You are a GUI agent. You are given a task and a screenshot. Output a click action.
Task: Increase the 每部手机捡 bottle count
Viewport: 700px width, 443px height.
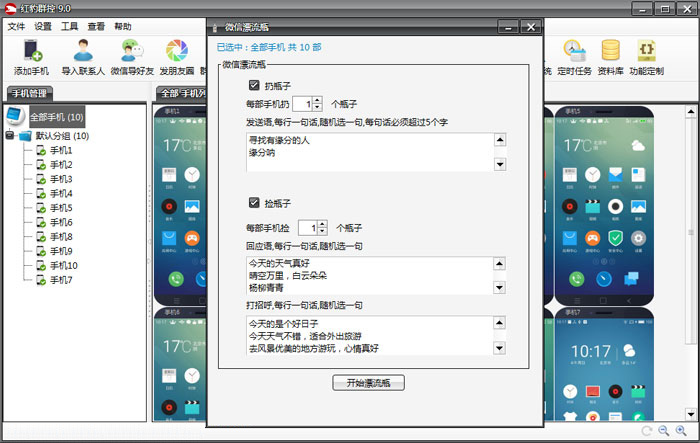point(323,224)
